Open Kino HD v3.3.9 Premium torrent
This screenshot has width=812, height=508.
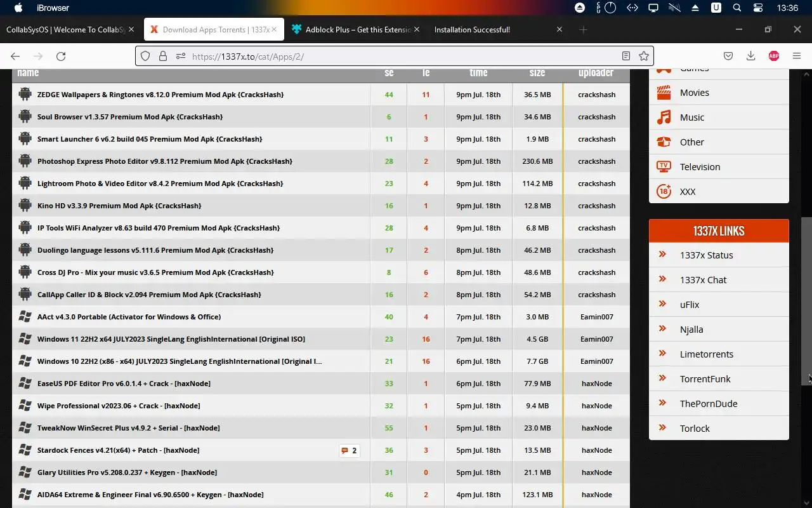(x=119, y=206)
